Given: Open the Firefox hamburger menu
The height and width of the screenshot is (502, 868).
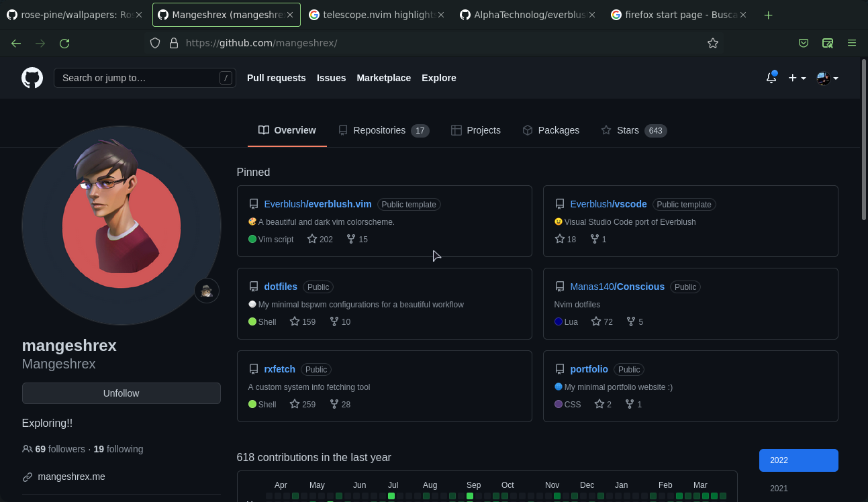Looking at the screenshot, I should click(852, 43).
